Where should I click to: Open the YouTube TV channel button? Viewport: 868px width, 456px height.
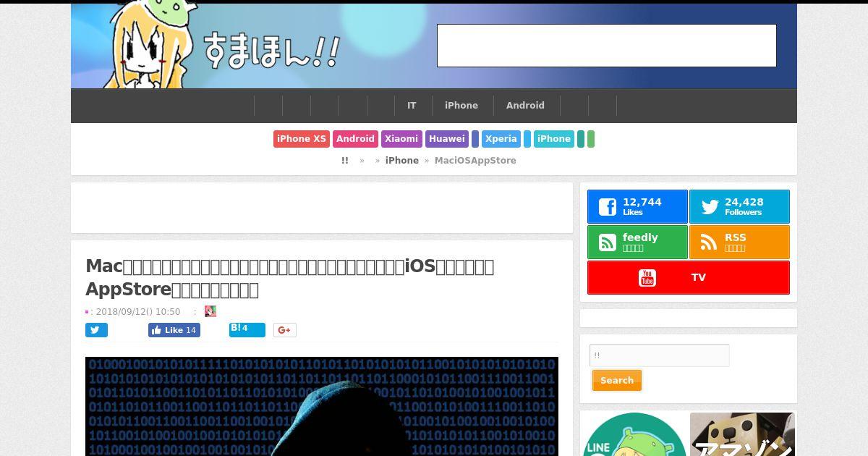(x=689, y=278)
